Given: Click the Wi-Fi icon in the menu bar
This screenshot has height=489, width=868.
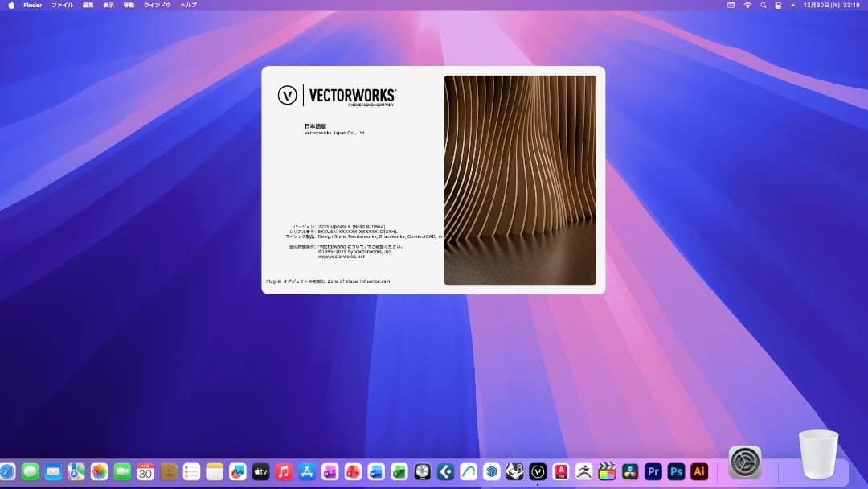Looking at the screenshot, I should point(747,5).
